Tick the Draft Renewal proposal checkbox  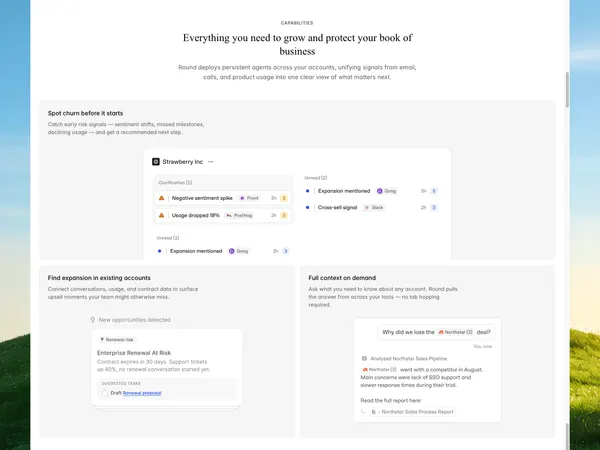coord(104,393)
